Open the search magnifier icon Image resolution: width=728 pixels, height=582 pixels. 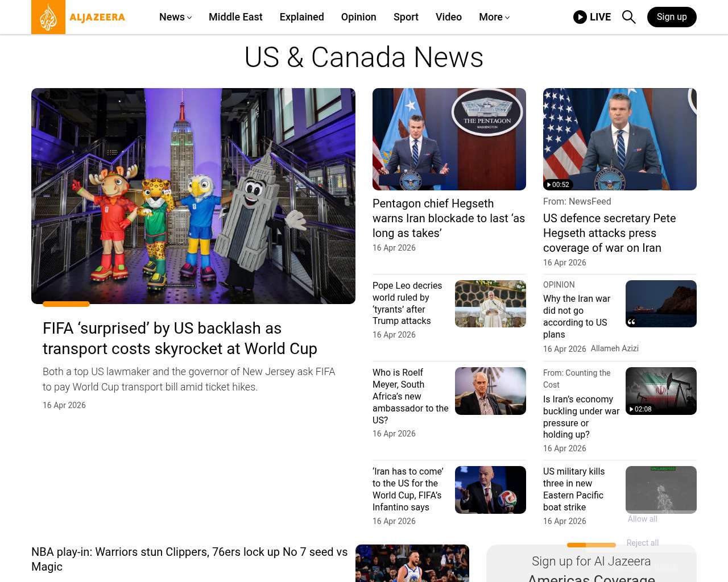click(628, 17)
